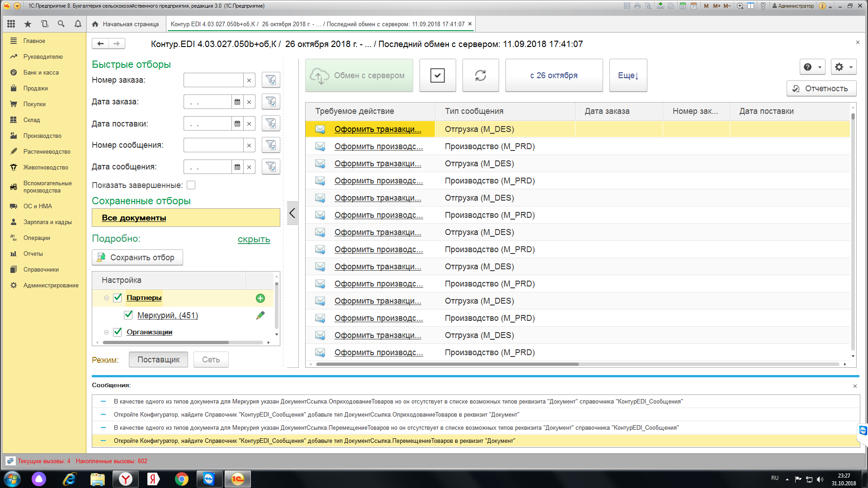This screenshot has width=868, height=488.
Task: Open calendar picker for Дата поставки
Action: (x=237, y=124)
